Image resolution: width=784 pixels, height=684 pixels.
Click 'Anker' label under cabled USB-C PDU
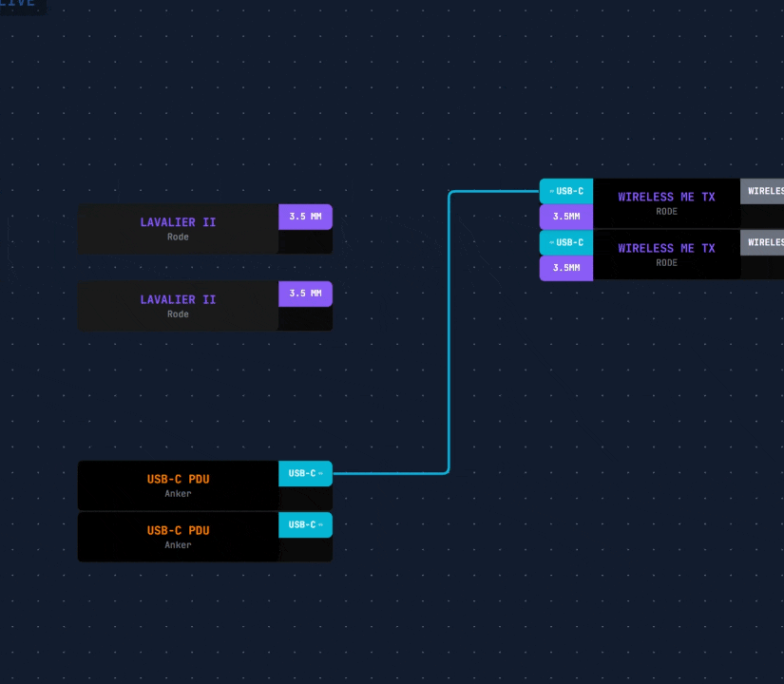pyautogui.click(x=178, y=493)
